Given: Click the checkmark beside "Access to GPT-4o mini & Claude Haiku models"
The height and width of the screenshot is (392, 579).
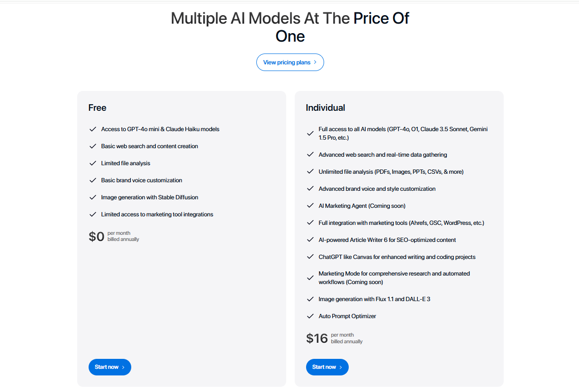Looking at the screenshot, I should (x=93, y=129).
